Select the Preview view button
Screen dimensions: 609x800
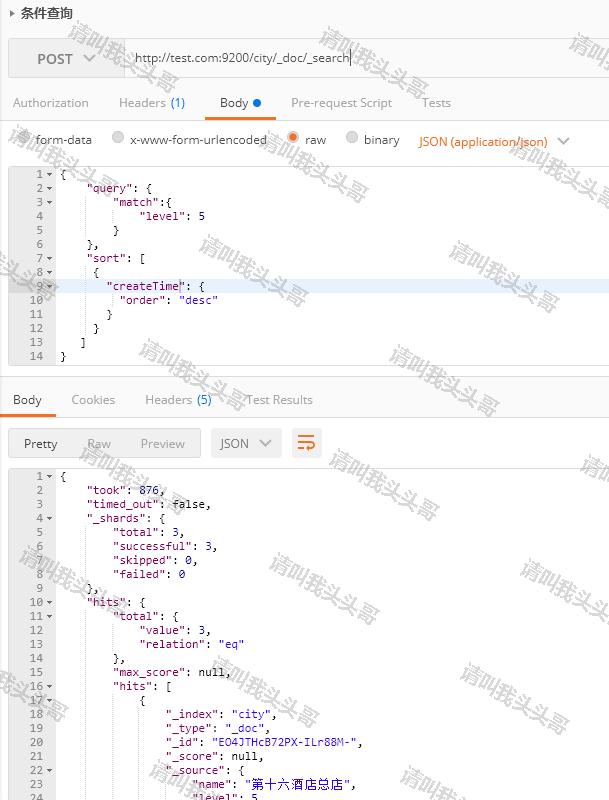163,444
